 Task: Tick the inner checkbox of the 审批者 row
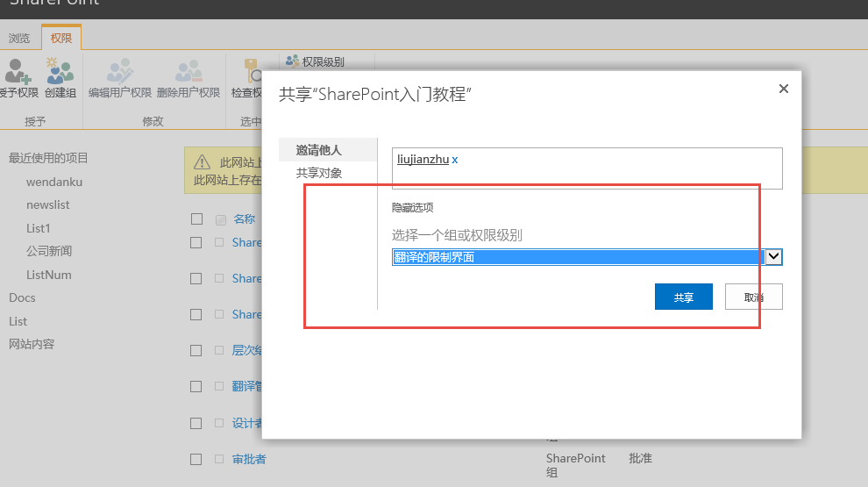[x=219, y=459]
